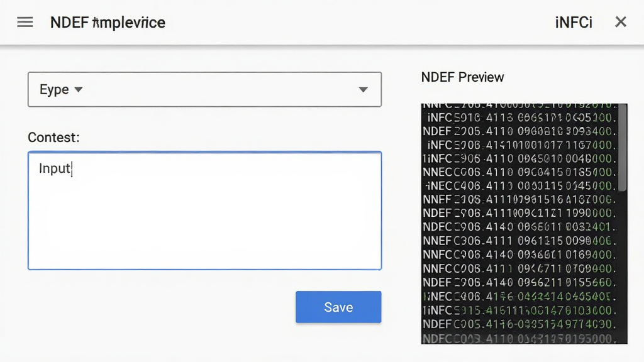The height and width of the screenshot is (362, 644).
Task: Focus the Contest text area containing Input
Action: point(204,211)
